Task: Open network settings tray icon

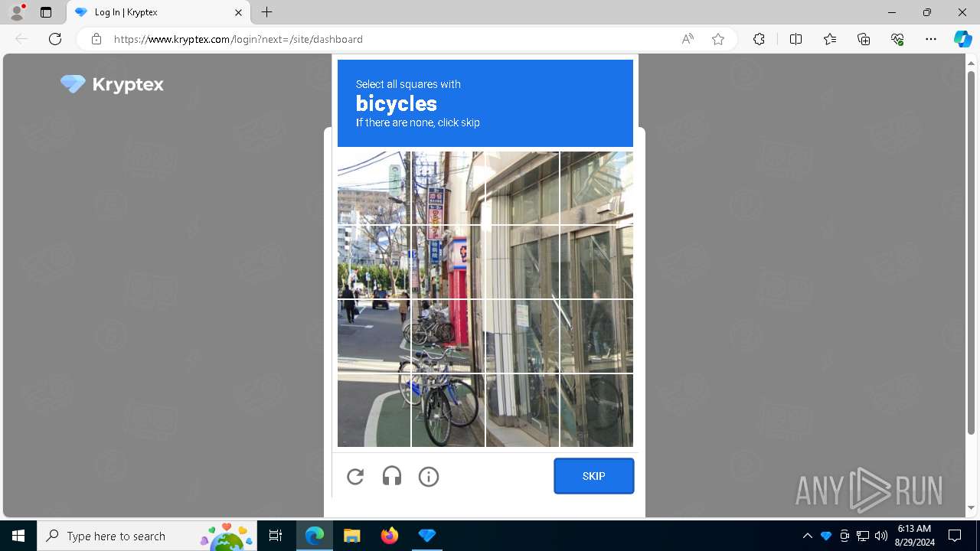Action: (863, 536)
